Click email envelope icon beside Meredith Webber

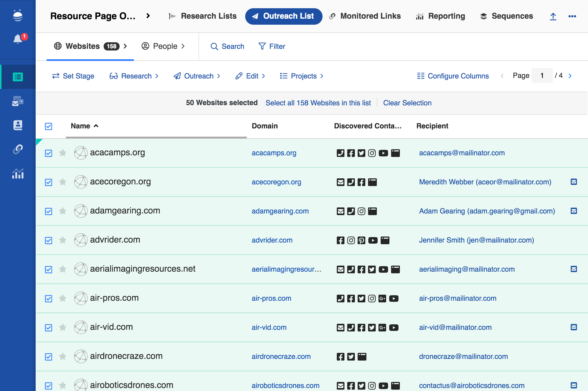tap(574, 182)
